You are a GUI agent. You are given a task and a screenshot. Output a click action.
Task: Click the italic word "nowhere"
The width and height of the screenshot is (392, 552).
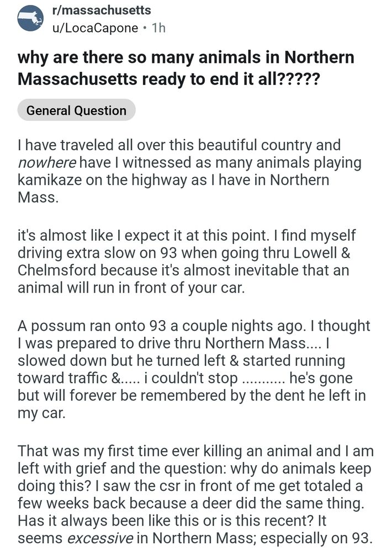click(47, 163)
